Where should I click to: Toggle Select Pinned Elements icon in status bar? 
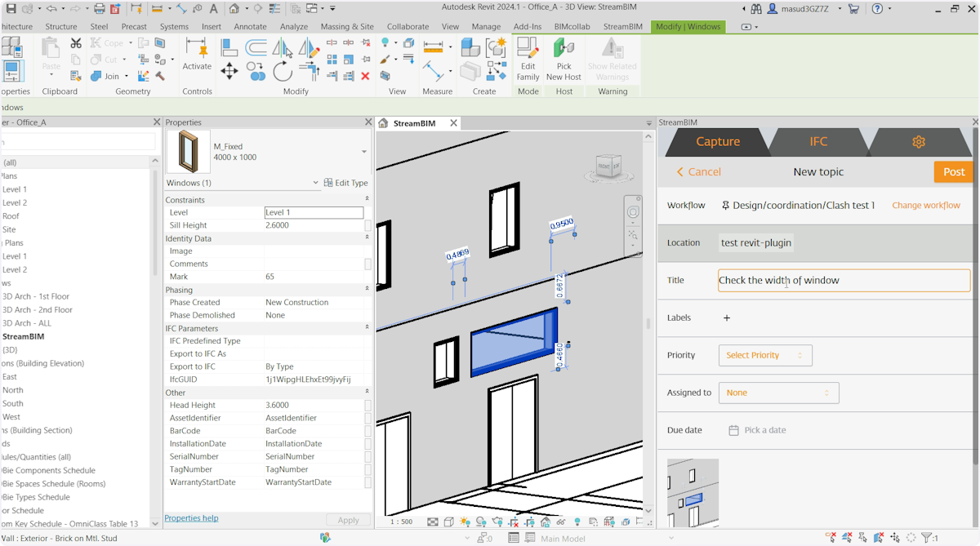863,538
